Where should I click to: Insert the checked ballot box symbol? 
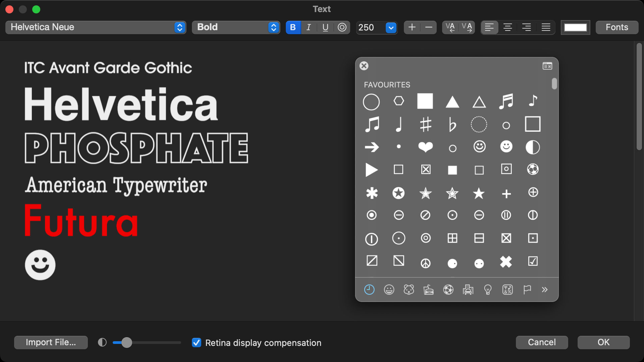tap(533, 261)
